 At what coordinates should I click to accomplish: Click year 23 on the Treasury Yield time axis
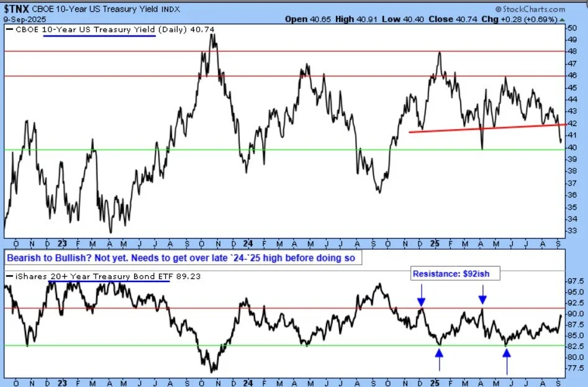coord(62,244)
